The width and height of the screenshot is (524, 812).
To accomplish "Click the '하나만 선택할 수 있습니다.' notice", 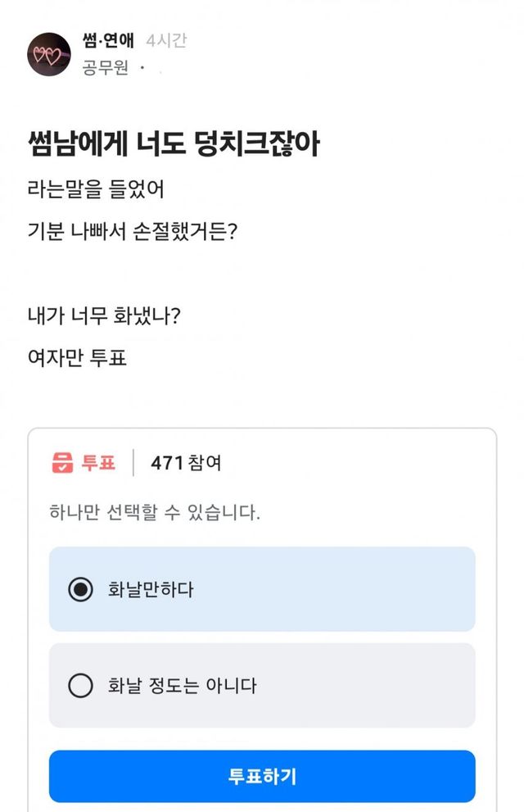I will coord(155,514).
